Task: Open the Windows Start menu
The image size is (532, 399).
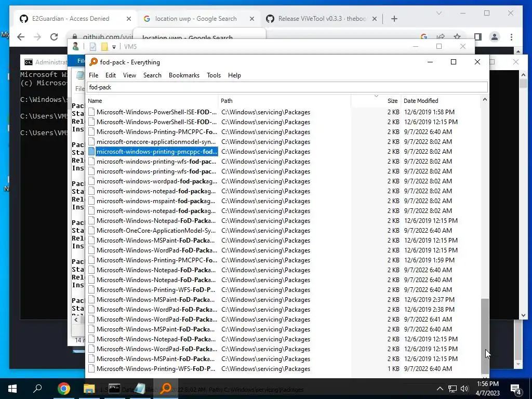Action: tap(12, 389)
